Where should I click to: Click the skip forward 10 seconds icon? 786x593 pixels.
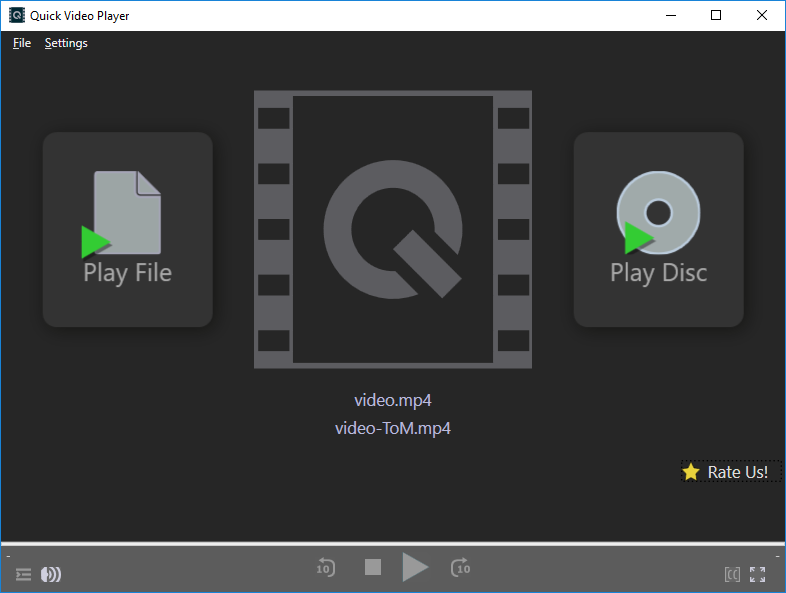pyautogui.click(x=460, y=567)
